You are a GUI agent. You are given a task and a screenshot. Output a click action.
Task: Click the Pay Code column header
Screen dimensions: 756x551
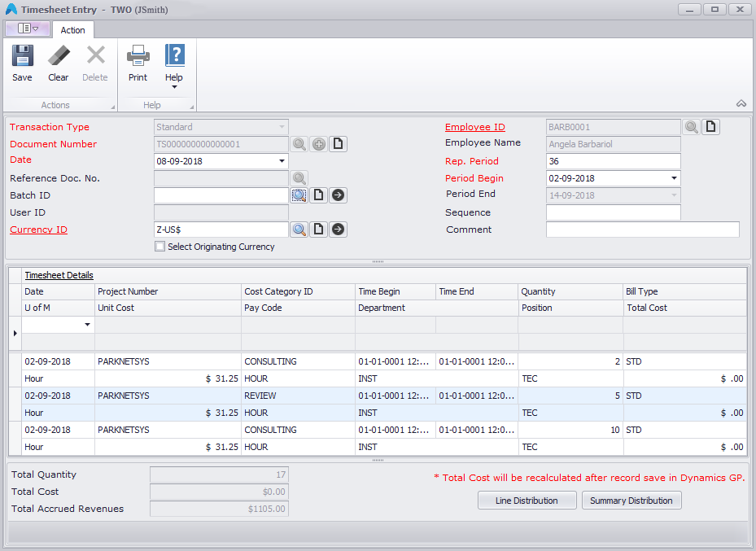pyautogui.click(x=298, y=308)
